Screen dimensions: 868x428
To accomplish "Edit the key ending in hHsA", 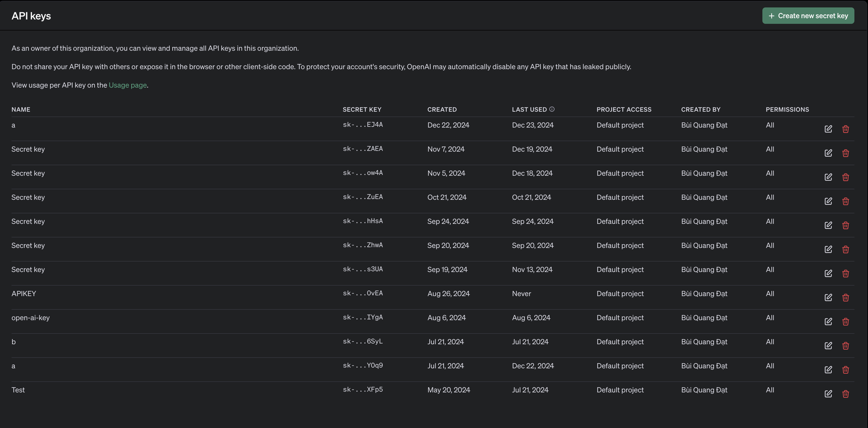I will (828, 225).
